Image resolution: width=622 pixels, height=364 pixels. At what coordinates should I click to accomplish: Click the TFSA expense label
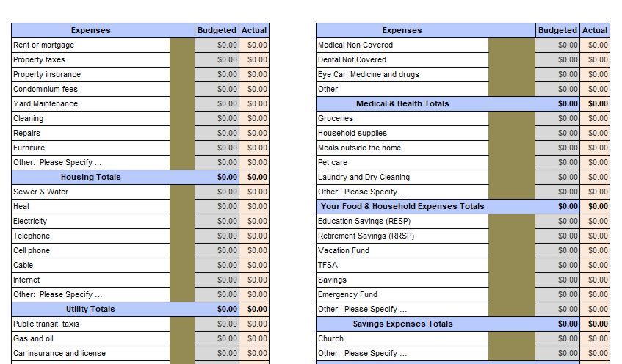coord(328,265)
